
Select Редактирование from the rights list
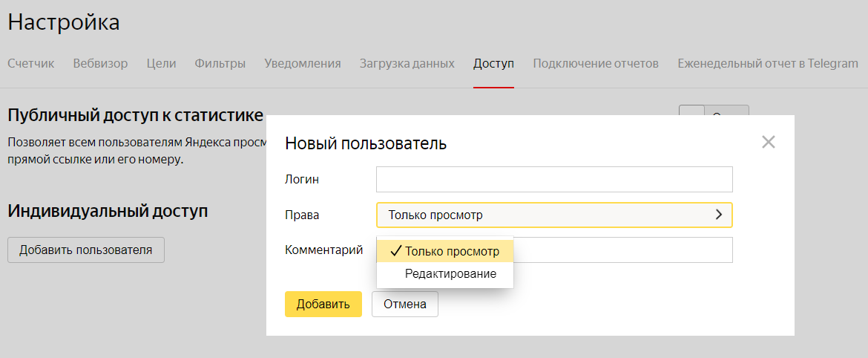(x=450, y=274)
